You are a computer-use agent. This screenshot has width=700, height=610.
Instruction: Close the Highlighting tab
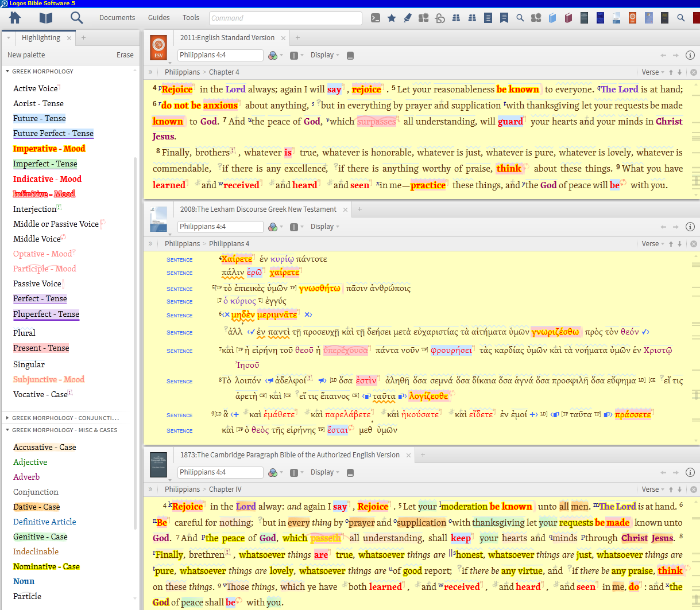tap(69, 38)
